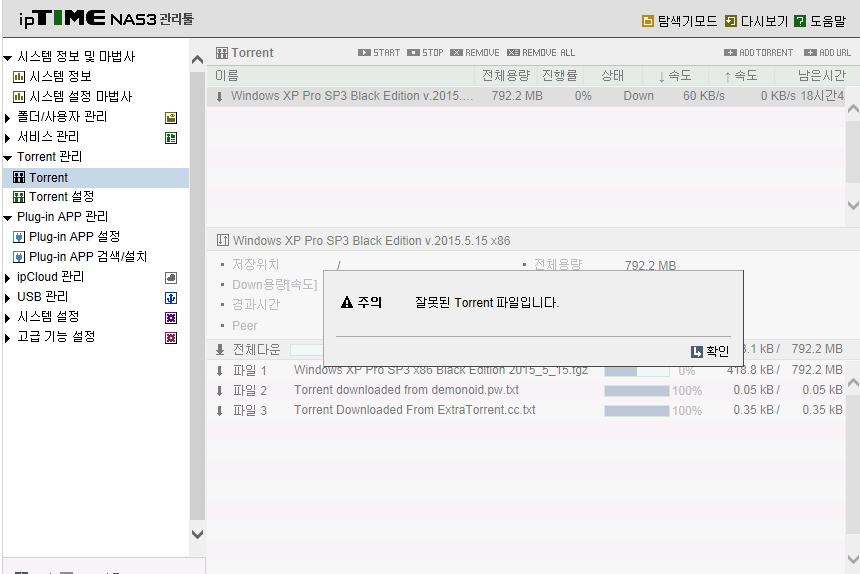Click the 파일 1 progress bar
The width and height of the screenshot is (860, 574).
637,371
